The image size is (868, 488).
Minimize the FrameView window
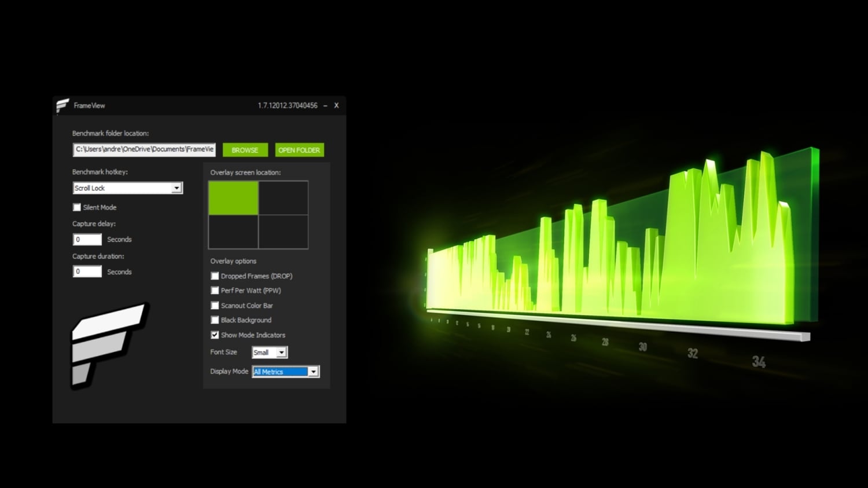pyautogui.click(x=325, y=106)
